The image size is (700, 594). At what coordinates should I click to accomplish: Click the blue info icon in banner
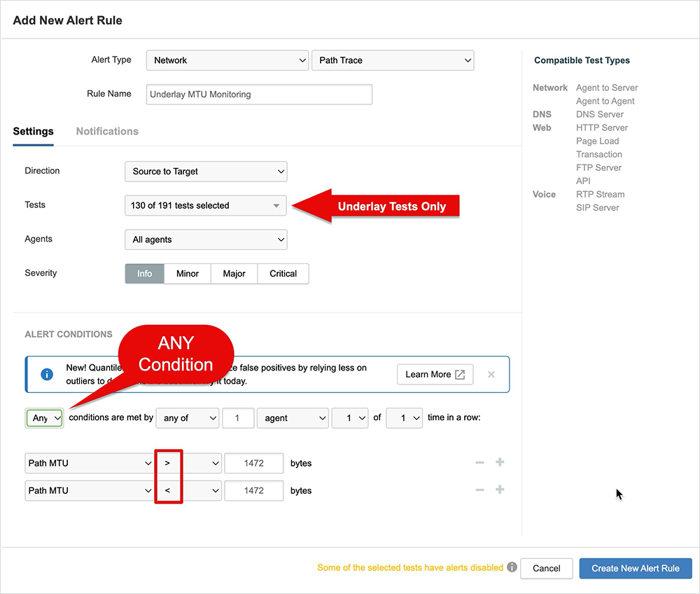[47, 375]
